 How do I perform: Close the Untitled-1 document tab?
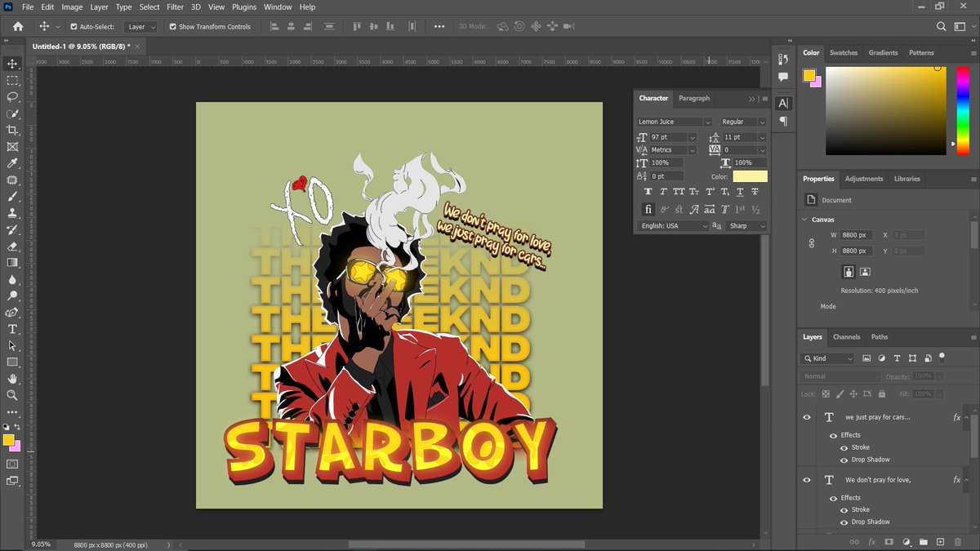[x=136, y=47]
